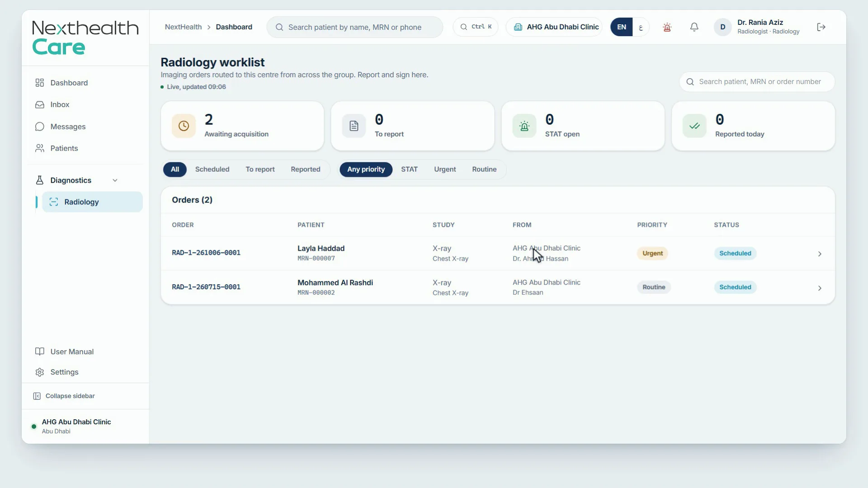The height and width of the screenshot is (488, 868).
Task: Open the Inbox sidebar item
Action: pyautogui.click(x=85, y=104)
